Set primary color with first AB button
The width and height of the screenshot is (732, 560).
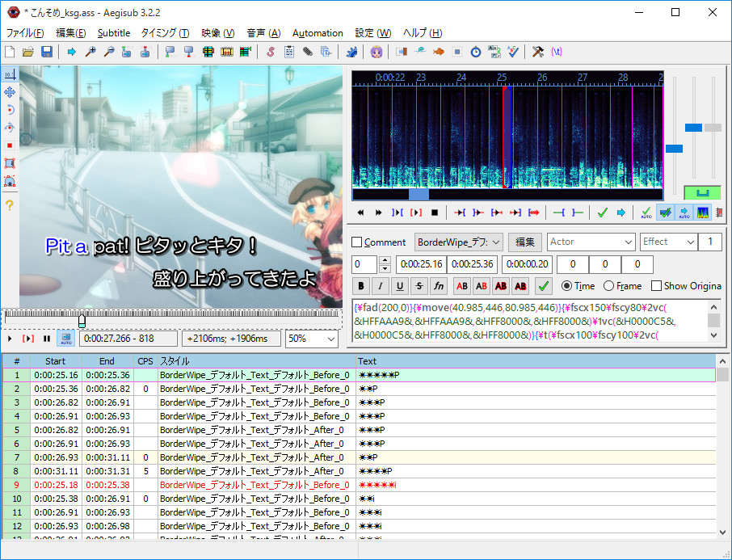coord(462,286)
